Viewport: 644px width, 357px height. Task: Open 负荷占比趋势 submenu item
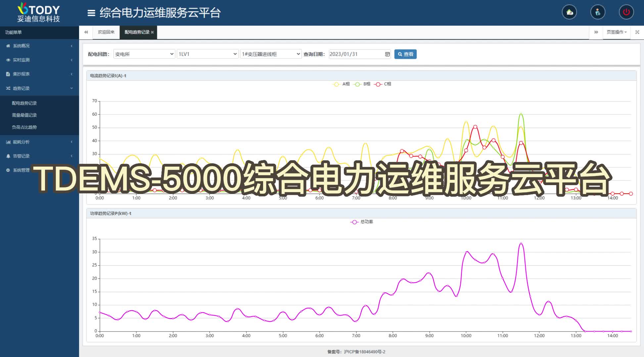[x=24, y=127]
